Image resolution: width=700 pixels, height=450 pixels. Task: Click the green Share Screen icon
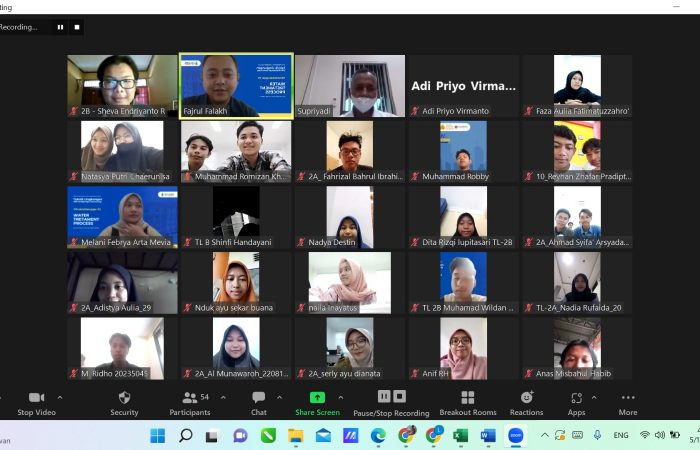[317, 398]
